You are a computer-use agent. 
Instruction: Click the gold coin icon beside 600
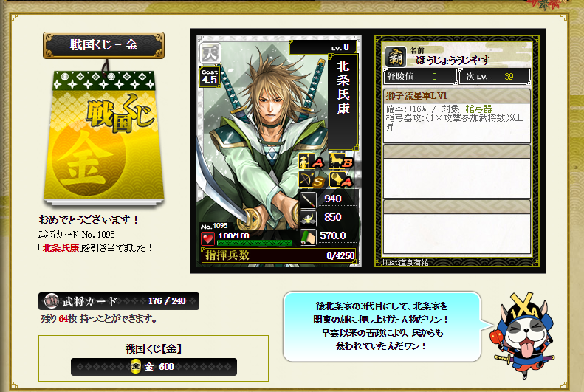tap(136, 367)
